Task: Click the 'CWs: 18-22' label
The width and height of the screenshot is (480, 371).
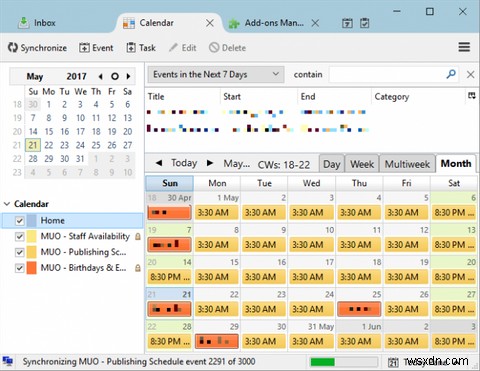Action: pyautogui.click(x=284, y=164)
